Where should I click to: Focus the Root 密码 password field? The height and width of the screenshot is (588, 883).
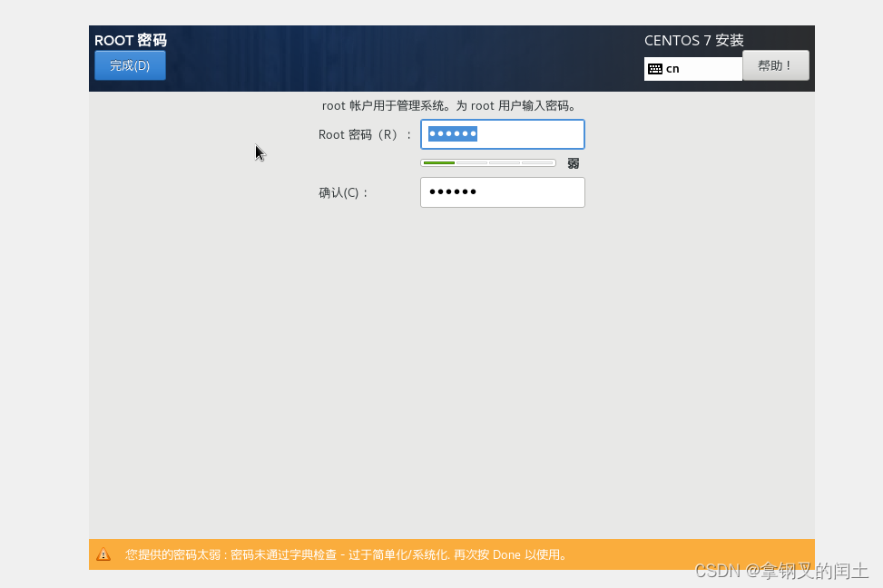coord(503,134)
